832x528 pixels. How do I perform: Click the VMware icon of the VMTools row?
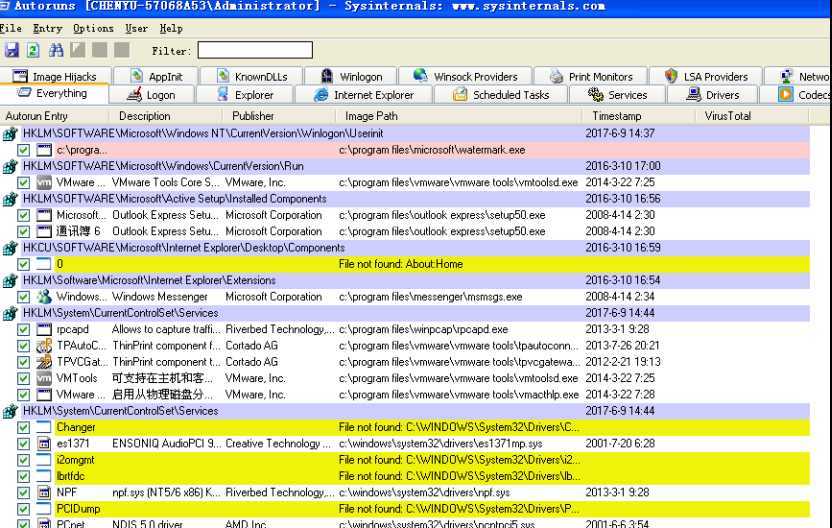(x=44, y=378)
